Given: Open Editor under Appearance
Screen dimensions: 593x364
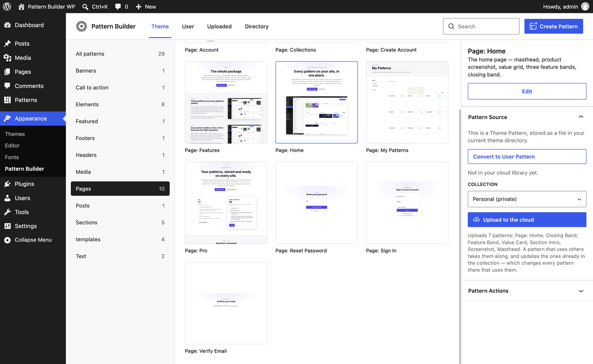Looking at the screenshot, I should [12, 146].
